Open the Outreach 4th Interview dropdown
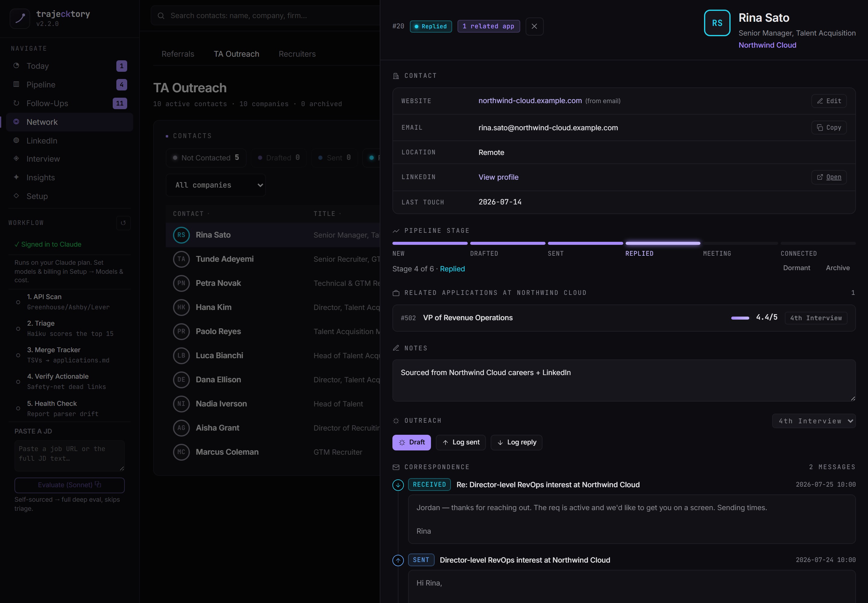The height and width of the screenshot is (603, 868). [814, 421]
